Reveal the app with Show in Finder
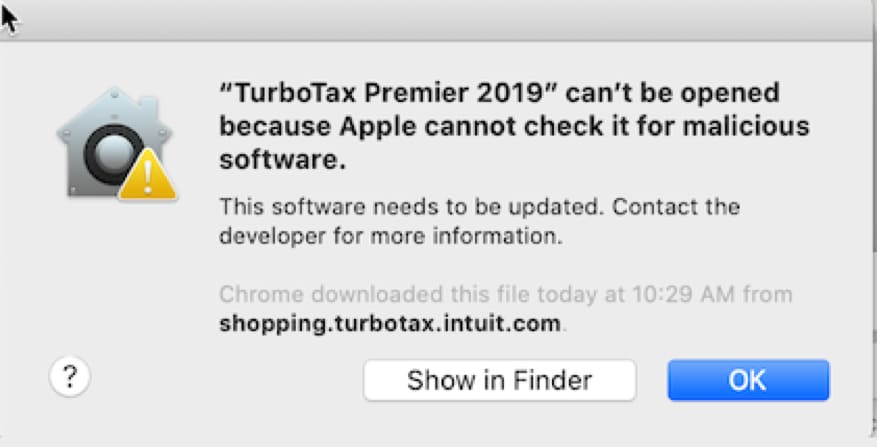 [499, 380]
